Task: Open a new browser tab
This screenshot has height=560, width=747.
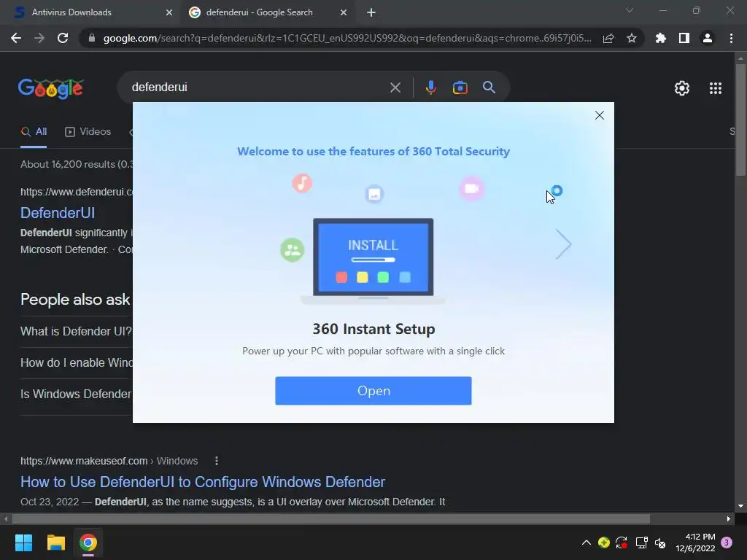Action: [371, 12]
